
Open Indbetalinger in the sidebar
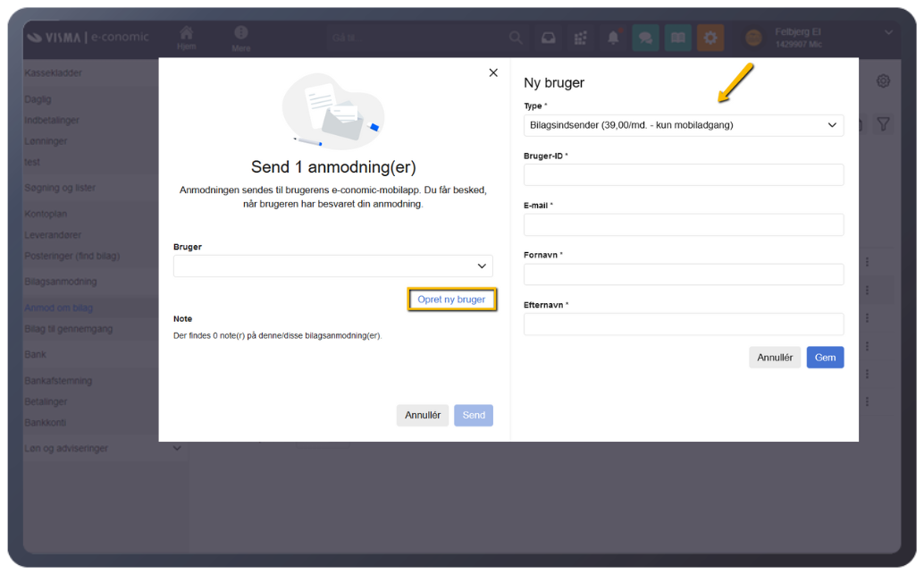[52, 120]
